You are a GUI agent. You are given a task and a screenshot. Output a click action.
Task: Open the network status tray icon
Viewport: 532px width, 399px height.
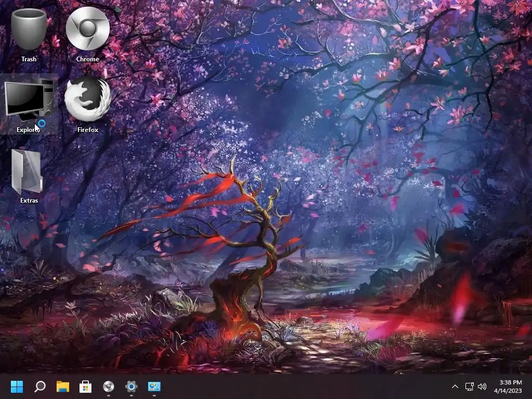(469, 387)
